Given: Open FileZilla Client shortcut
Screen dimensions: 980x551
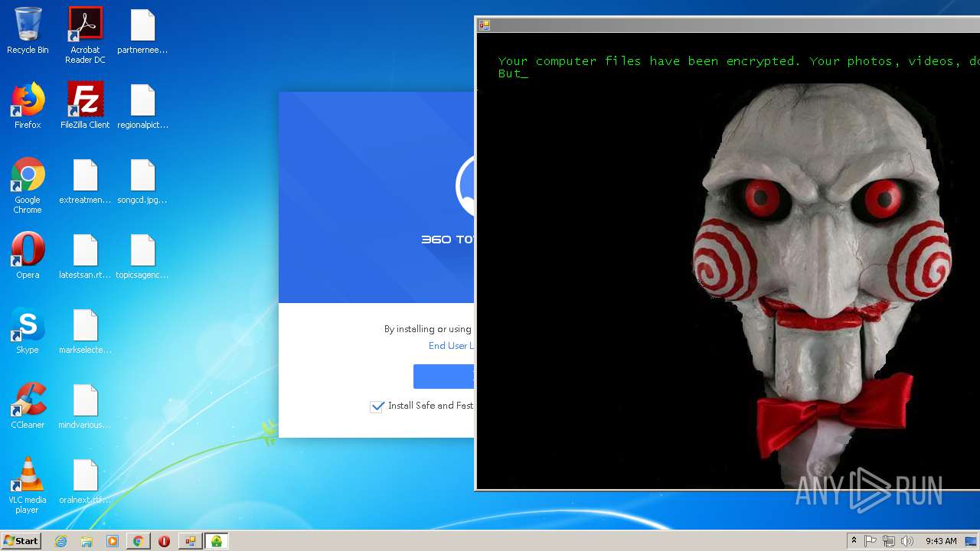Looking at the screenshot, I should tap(85, 106).
